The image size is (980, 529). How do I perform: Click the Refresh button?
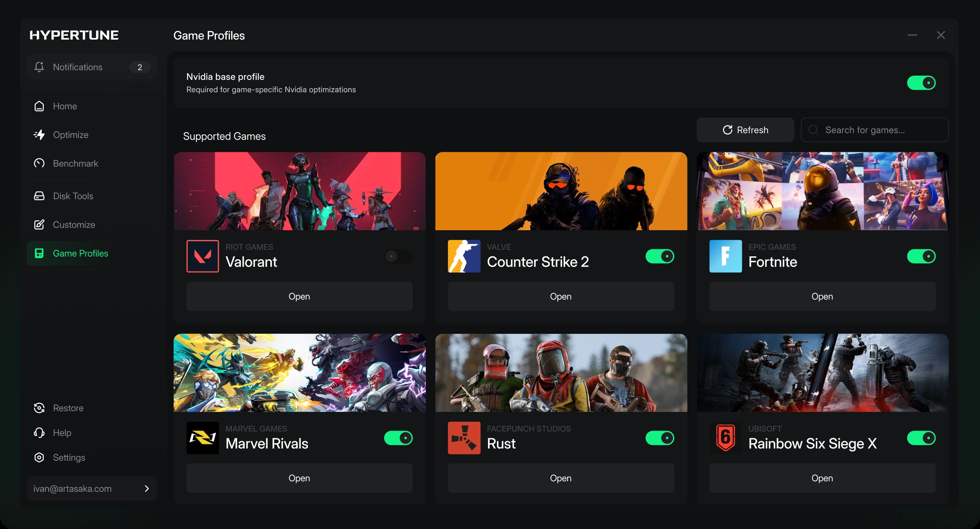(x=745, y=130)
